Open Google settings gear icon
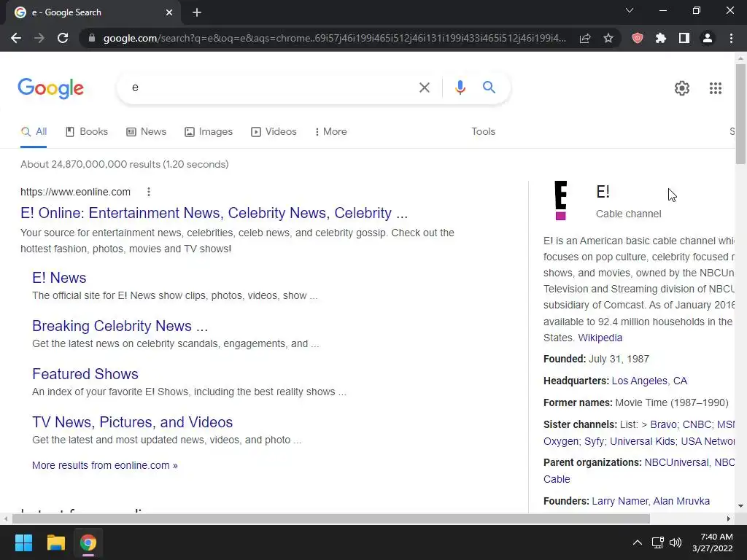 (682, 88)
